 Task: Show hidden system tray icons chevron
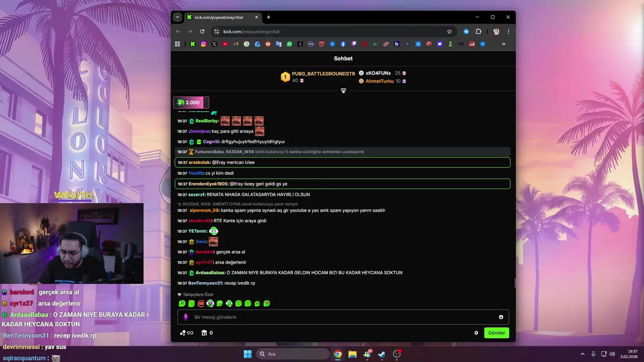pos(583,354)
